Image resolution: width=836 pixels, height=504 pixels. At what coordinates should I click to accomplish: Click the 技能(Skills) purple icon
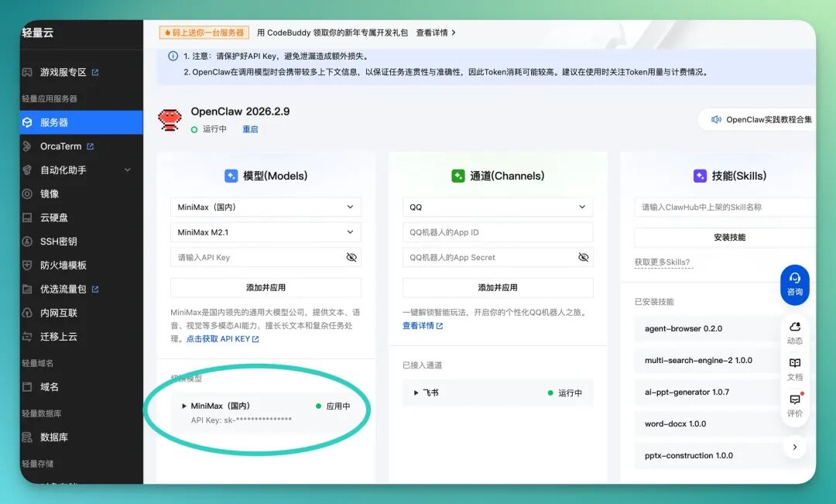point(700,176)
